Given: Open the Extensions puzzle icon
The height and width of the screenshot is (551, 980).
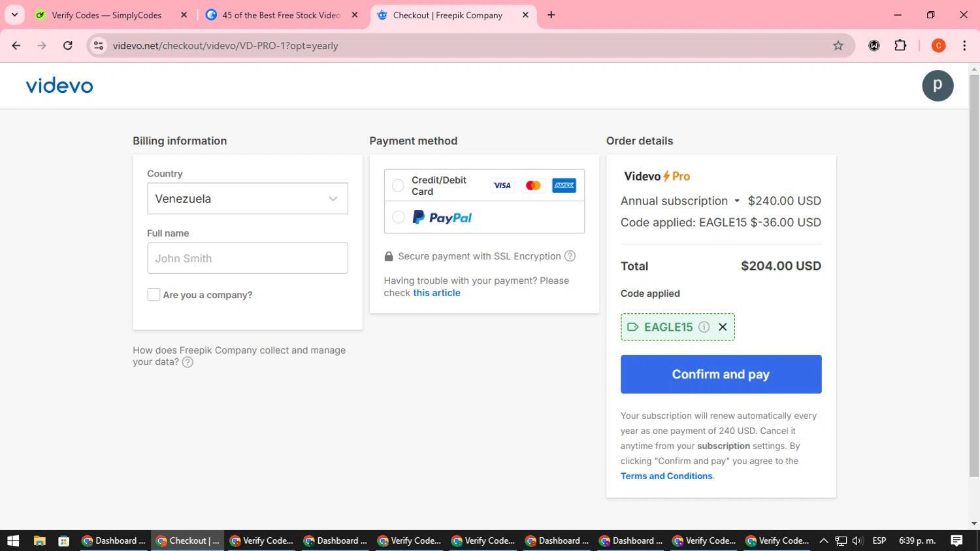Looking at the screenshot, I should point(900,46).
